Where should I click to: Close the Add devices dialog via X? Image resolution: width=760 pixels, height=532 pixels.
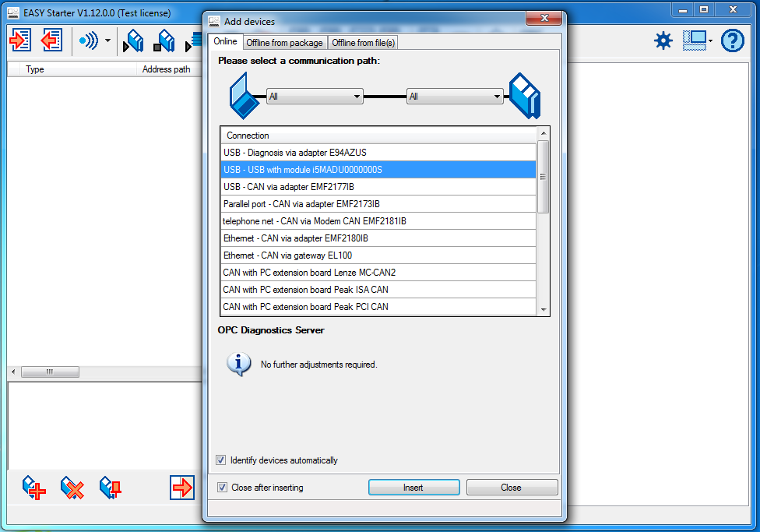544,19
